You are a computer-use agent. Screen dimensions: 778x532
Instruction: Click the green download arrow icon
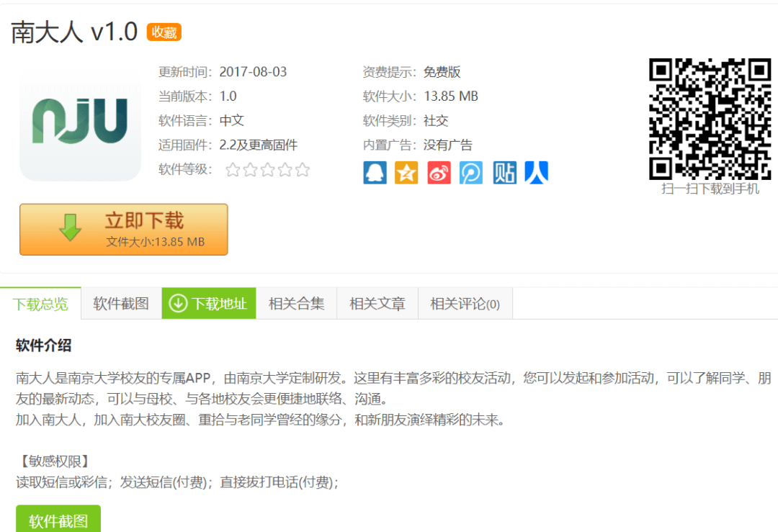point(70,227)
